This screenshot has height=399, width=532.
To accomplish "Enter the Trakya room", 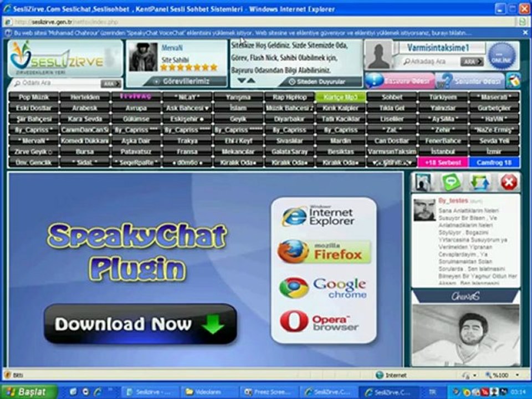I will pos(187,141).
